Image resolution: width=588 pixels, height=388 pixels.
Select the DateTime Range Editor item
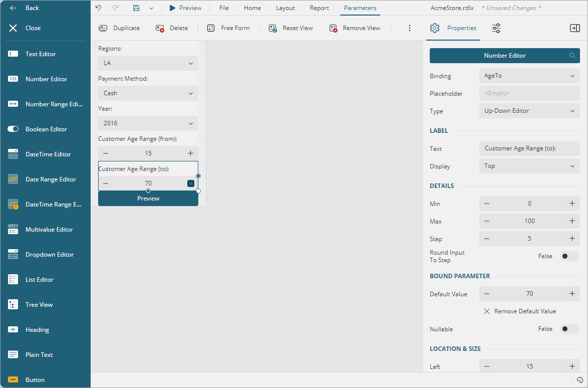45,205
